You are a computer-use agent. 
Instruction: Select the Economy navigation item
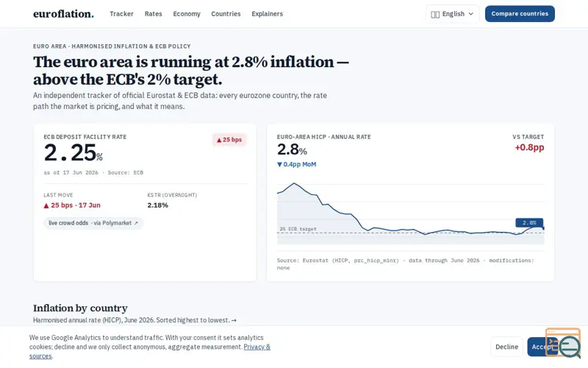point(187,14)
